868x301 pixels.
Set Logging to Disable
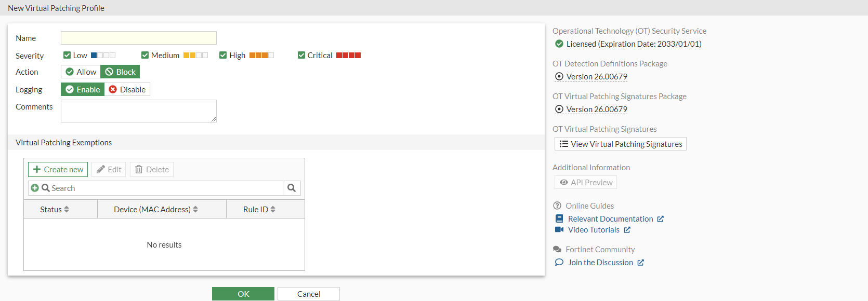click(127, 90)
